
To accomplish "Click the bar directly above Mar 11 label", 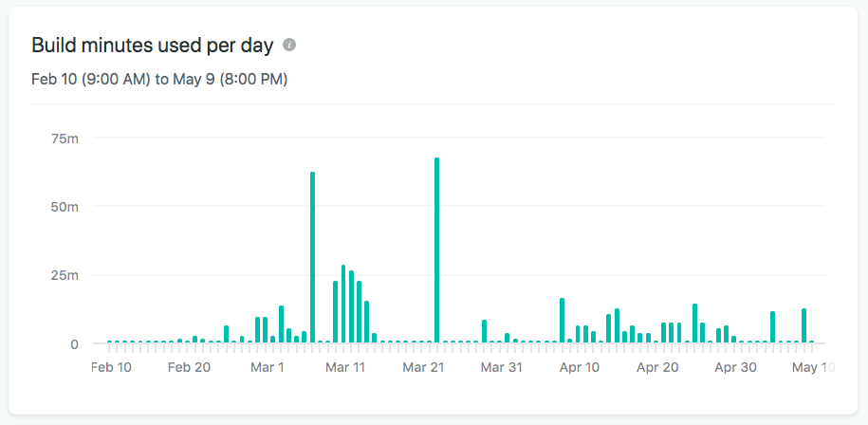I will [x=343, y=305].
